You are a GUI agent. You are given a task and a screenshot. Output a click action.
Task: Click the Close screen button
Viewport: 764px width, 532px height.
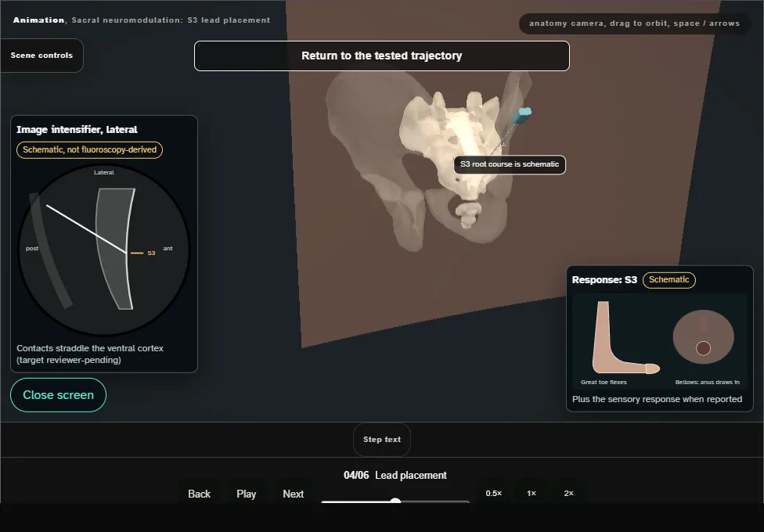pyautogui.click(x=59, y=395)
